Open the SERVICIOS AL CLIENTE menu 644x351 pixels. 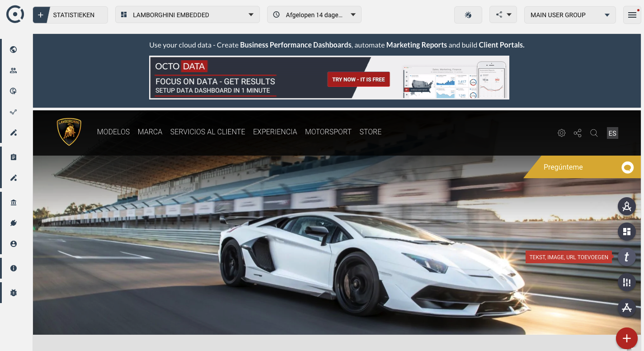tap(208, 132)
